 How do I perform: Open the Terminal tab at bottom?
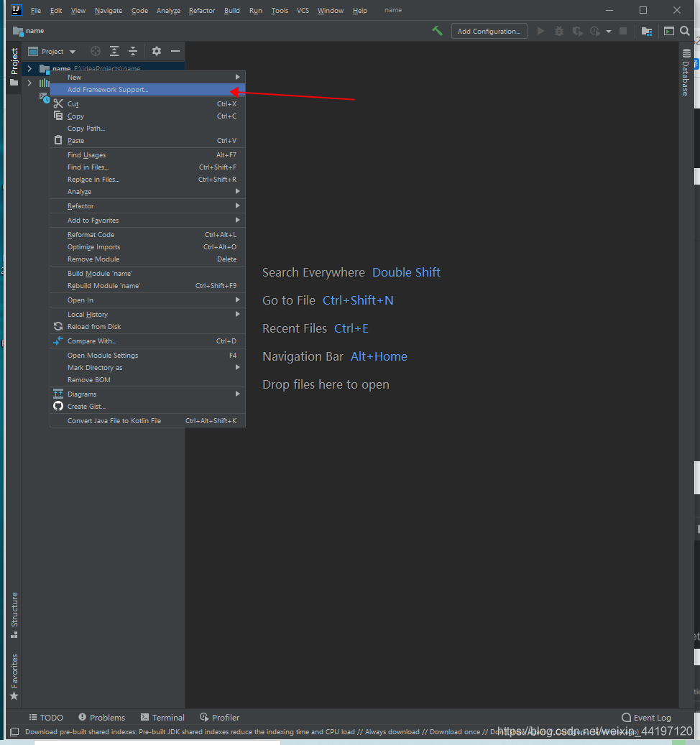[162, 717]
